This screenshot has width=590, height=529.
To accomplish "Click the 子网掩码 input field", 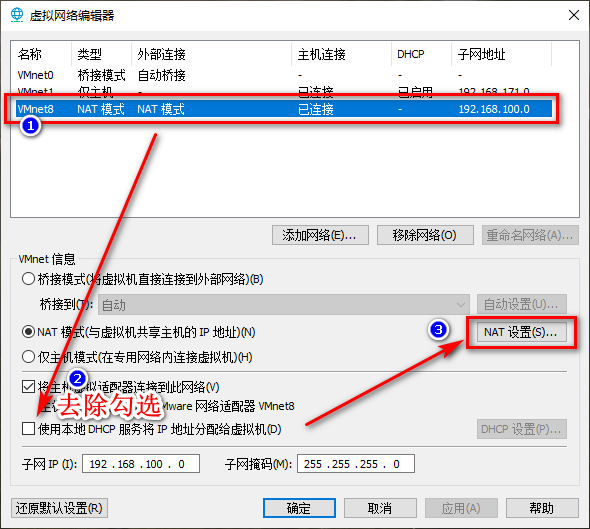I will point(356,464).
